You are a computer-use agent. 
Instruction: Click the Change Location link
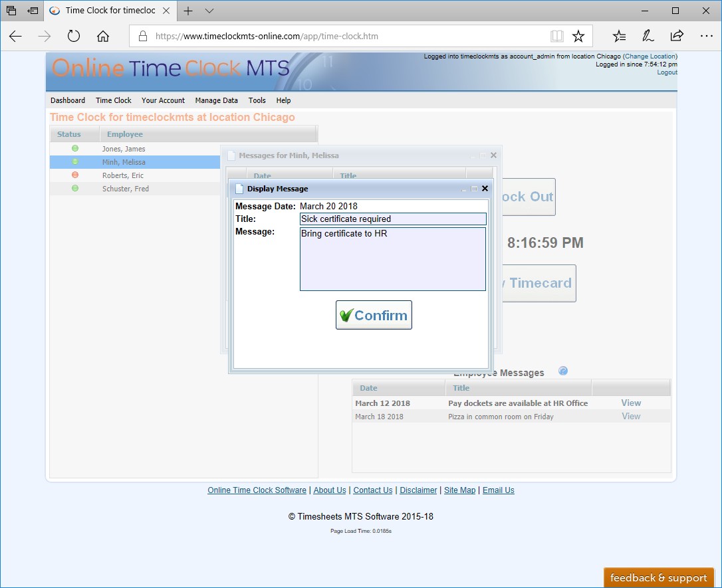tap(650, 56)
